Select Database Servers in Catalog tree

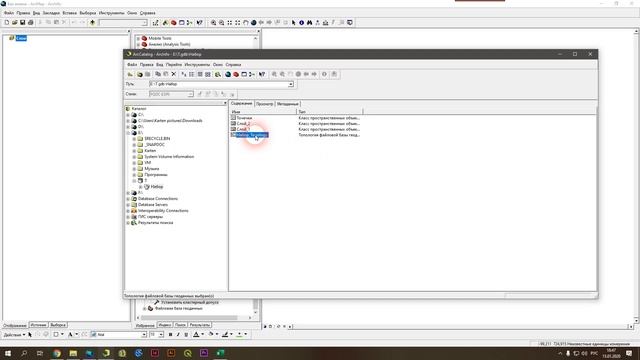[x=153, y=204]
